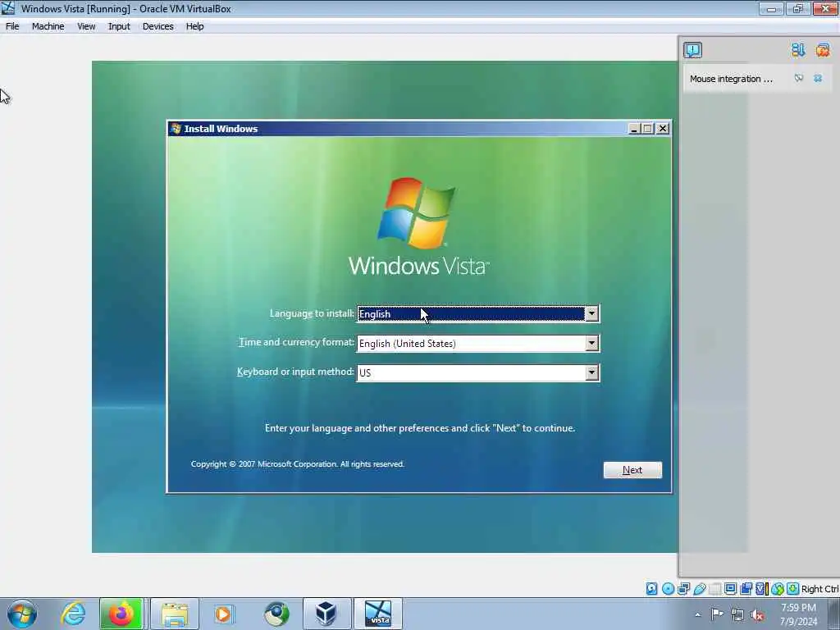Launch Internet Explorer from taskbar
This screenshot has height=630, width=840.
(73, 614)
